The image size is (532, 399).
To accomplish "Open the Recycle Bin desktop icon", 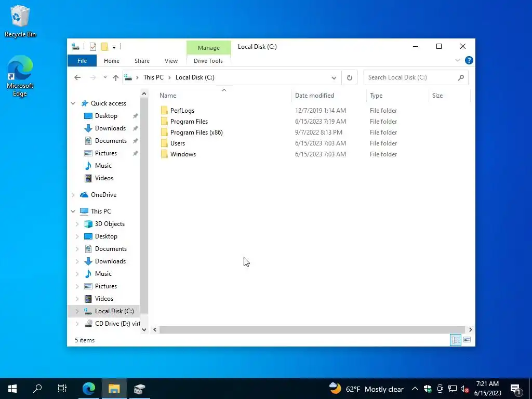I will (x=20, y=21).
